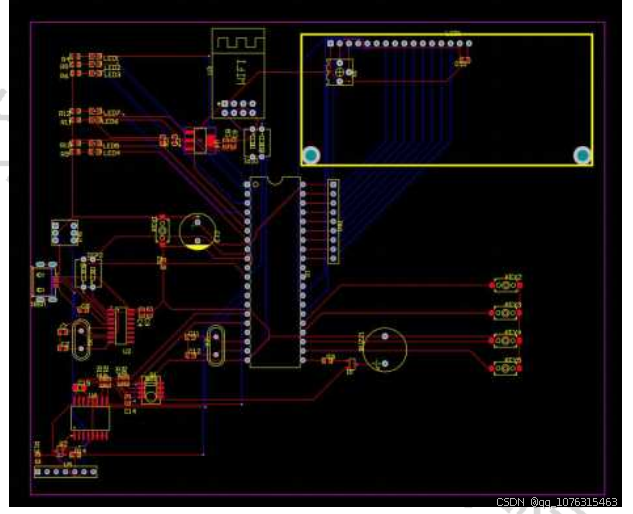This screenshot has width=633, height=514.
Task: Click pin 1 pad of the 40-pin DIP chip
Action: tap(247, 185)
